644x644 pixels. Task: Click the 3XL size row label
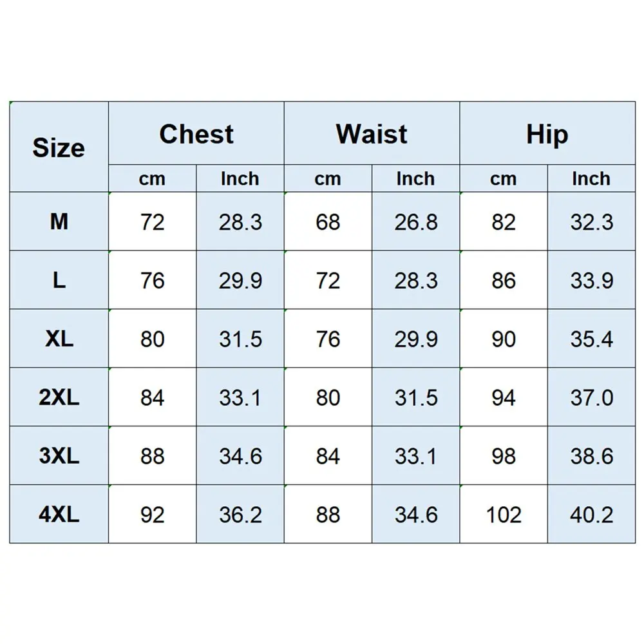[x=59, y=456]
